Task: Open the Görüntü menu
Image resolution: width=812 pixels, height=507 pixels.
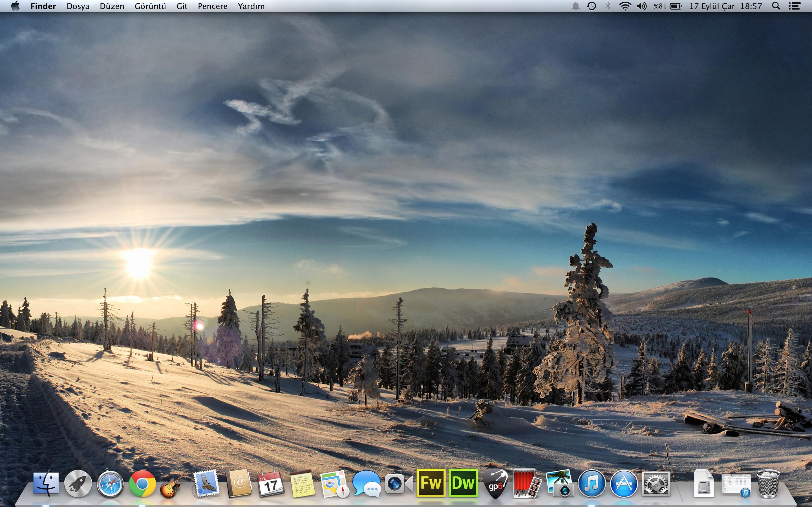Action: 150,6
